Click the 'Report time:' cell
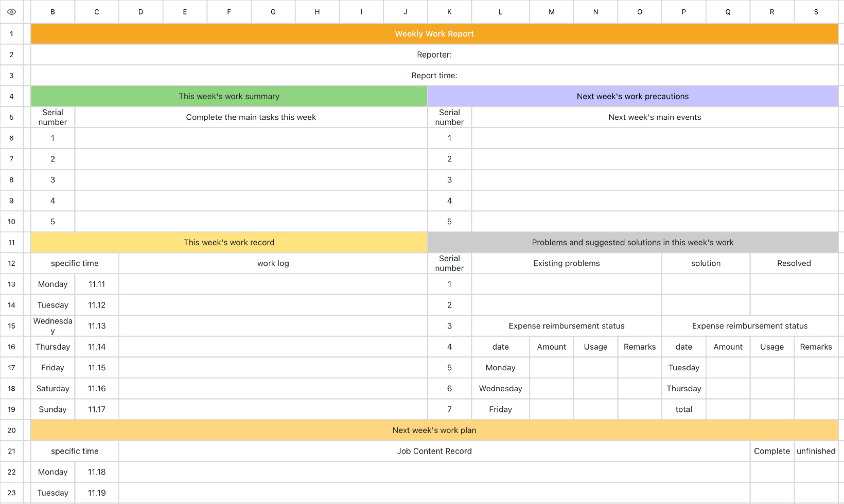Image resolution: width=844 pixels, height=504 pixels. [435, 75]
